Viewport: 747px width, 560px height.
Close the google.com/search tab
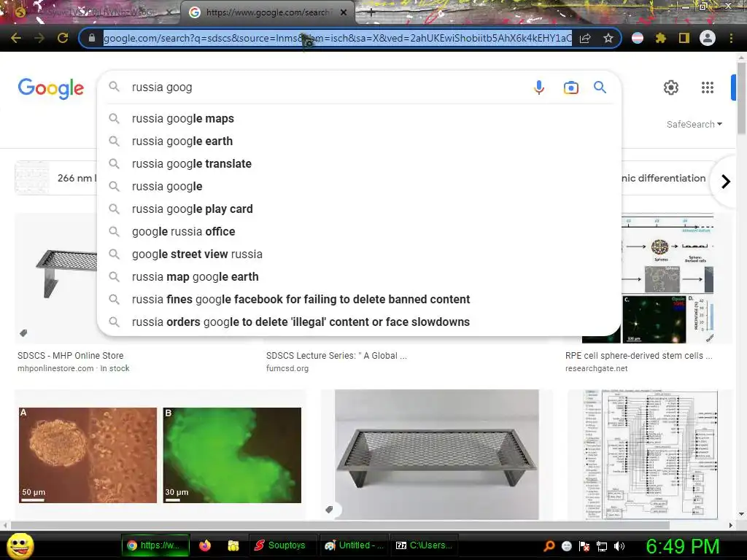click(344, 12)
